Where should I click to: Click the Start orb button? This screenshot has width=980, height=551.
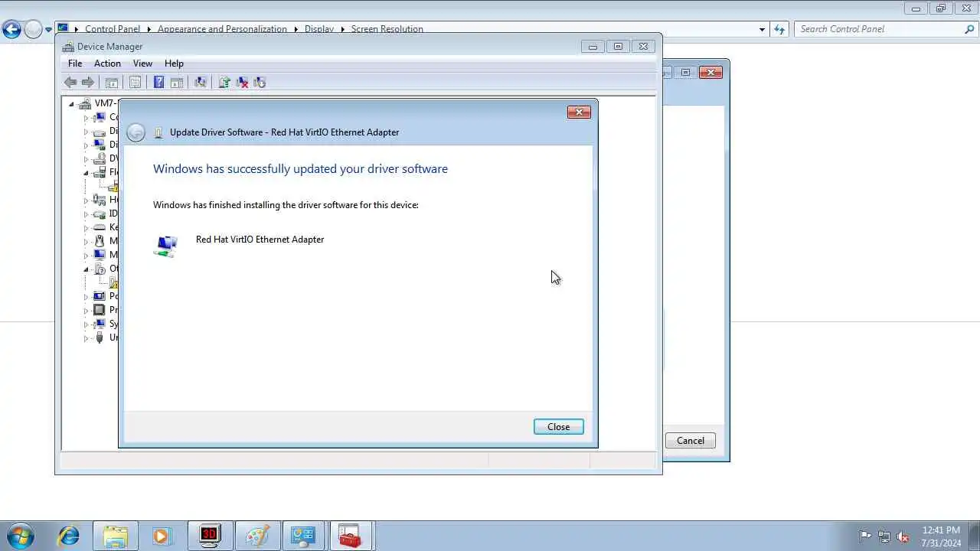[21, 536]
